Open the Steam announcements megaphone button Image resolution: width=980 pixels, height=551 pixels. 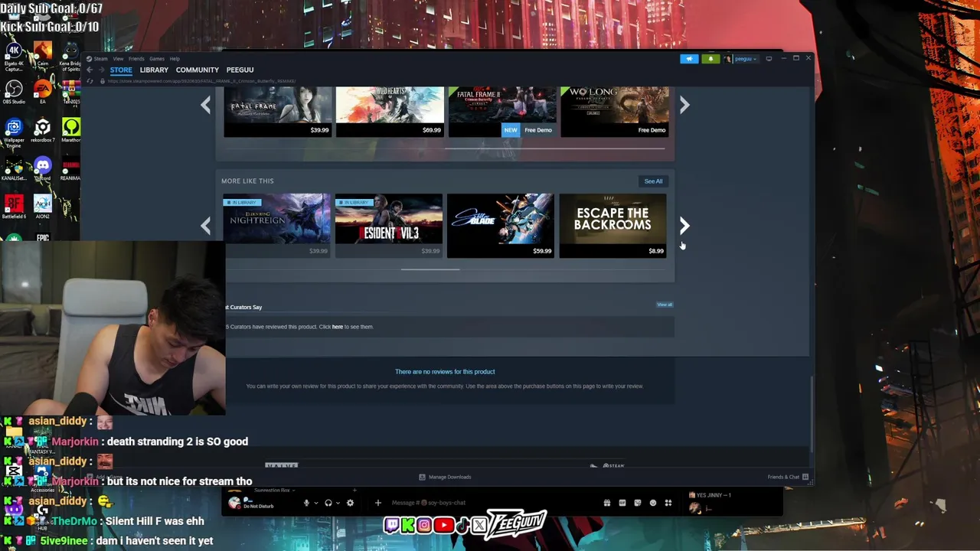click(689, 59)
